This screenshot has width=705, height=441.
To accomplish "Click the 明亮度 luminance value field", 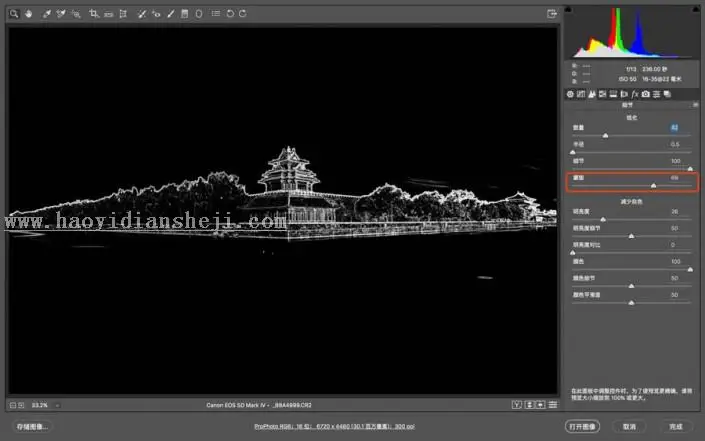I will click(x=675, y=211).
